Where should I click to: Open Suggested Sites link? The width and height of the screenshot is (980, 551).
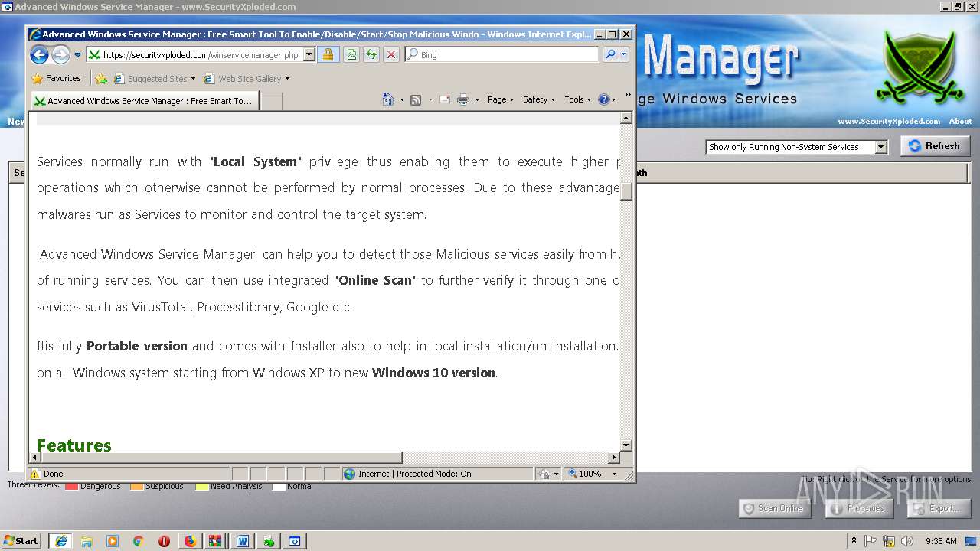point(154,78)
